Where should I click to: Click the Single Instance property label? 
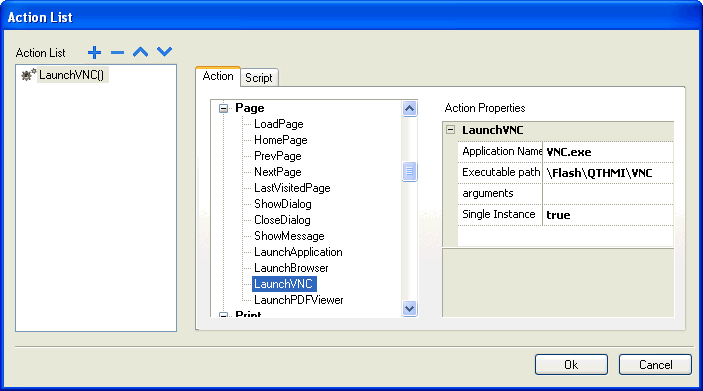tap(500, 214)
